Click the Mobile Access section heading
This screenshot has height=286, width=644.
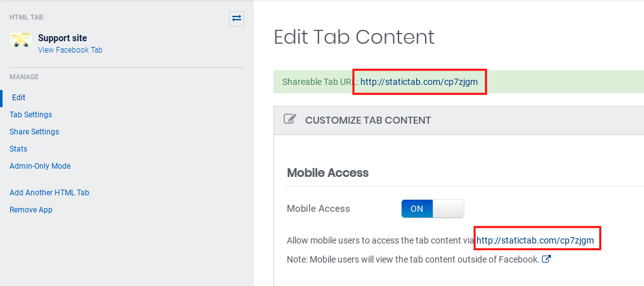pos(327,172)
